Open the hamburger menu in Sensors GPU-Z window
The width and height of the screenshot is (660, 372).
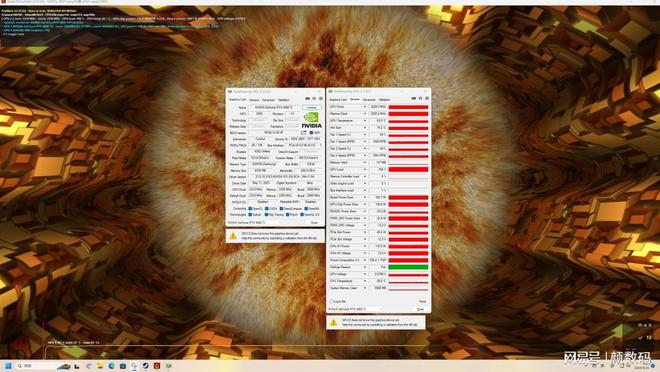(427, 98)
